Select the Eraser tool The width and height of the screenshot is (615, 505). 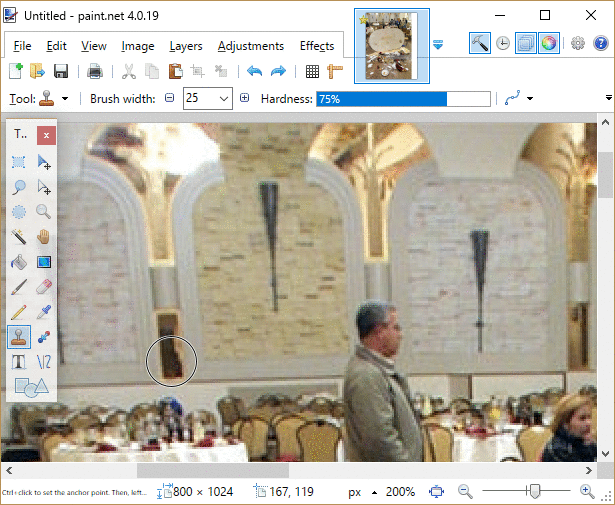click(44, 287)
